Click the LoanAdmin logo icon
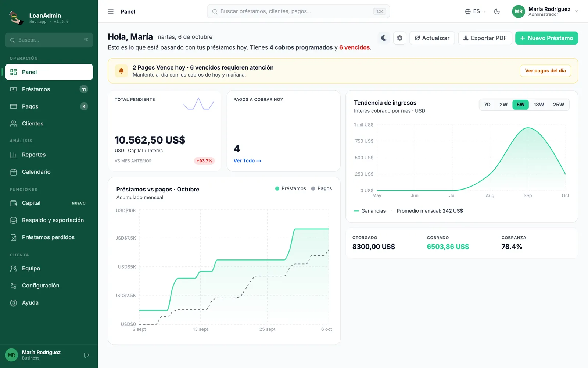The width and height of the screenshot is (588, 368). (x=16, y=18)
